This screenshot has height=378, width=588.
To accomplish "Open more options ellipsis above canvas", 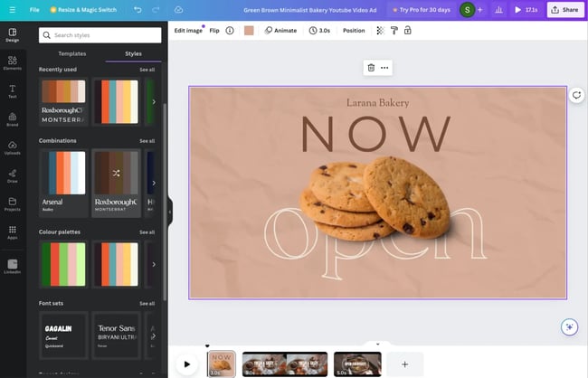I will point(384,68).
